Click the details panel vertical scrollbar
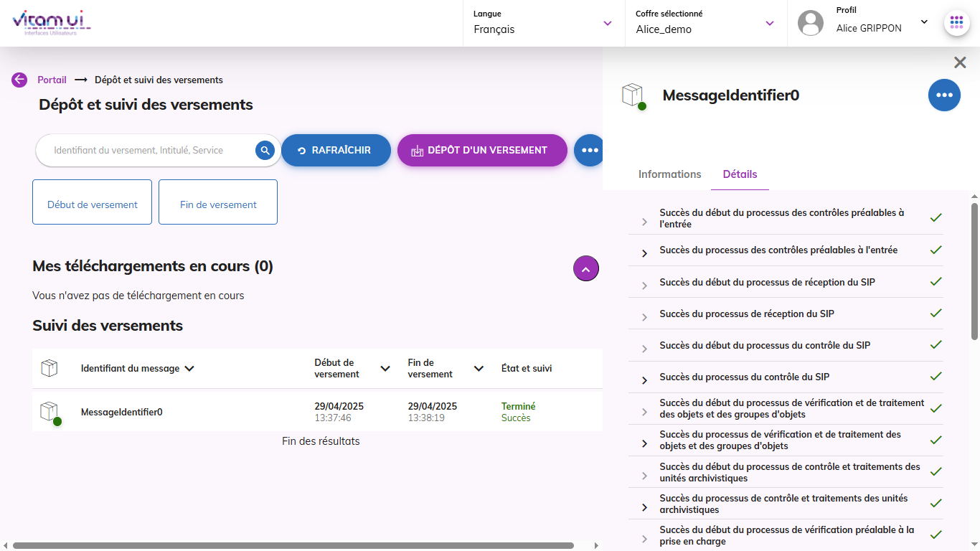 pos(974,273)
